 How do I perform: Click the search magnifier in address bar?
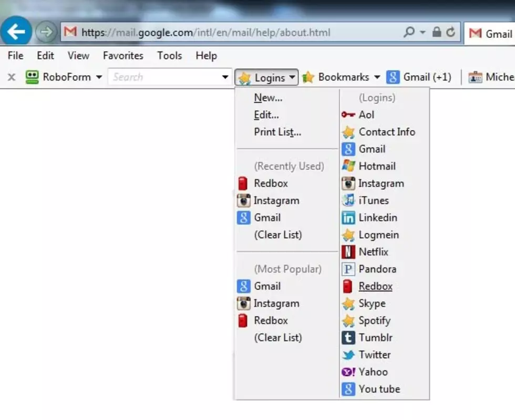tap(409, 32)
